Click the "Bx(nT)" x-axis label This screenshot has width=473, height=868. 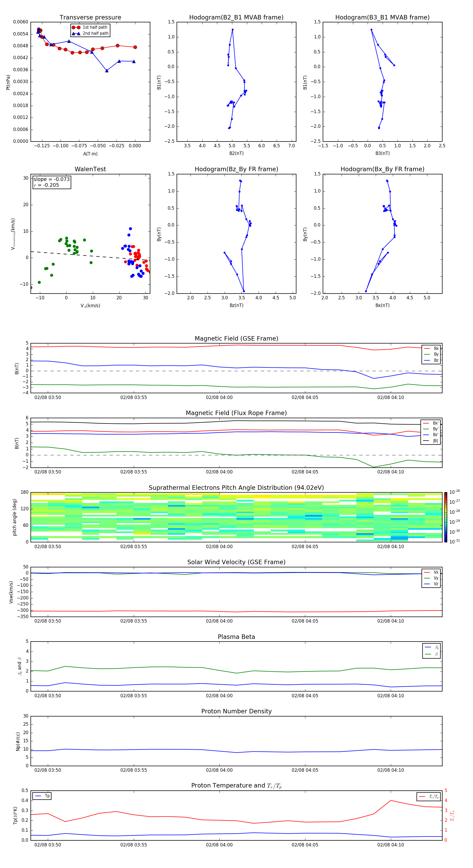[x=382, y=305]
